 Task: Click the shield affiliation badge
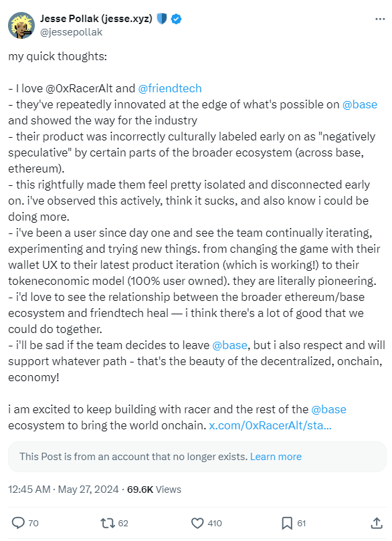point(162,19)
